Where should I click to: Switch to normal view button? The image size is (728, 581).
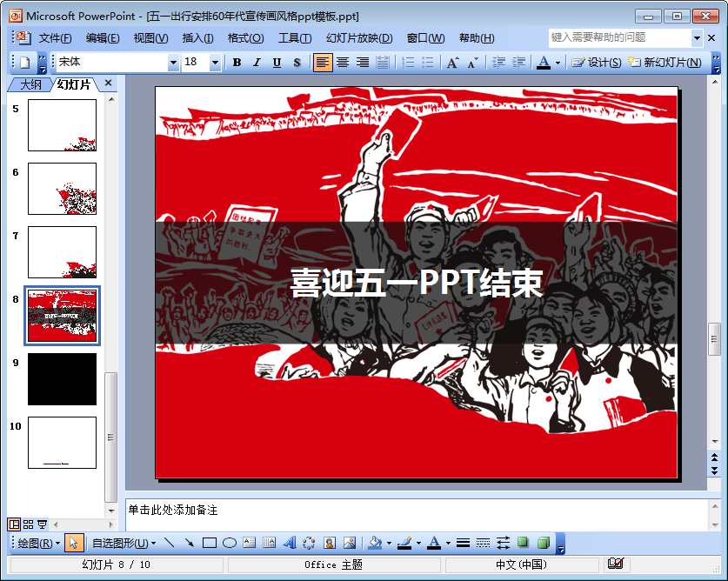15,524
